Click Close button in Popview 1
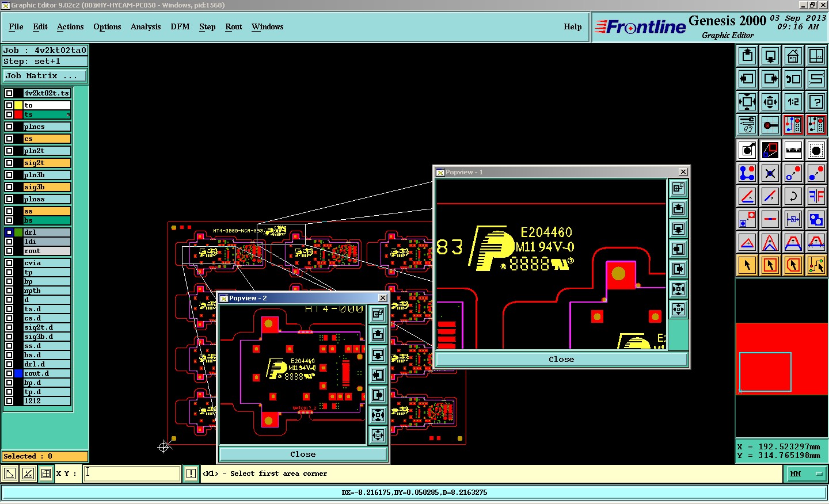Screen dimensions: 829x504 pos(561,359)
